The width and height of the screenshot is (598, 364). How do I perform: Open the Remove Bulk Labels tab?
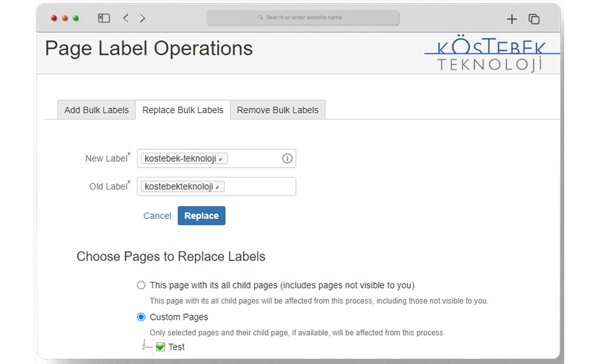click(x=278, y=110)
